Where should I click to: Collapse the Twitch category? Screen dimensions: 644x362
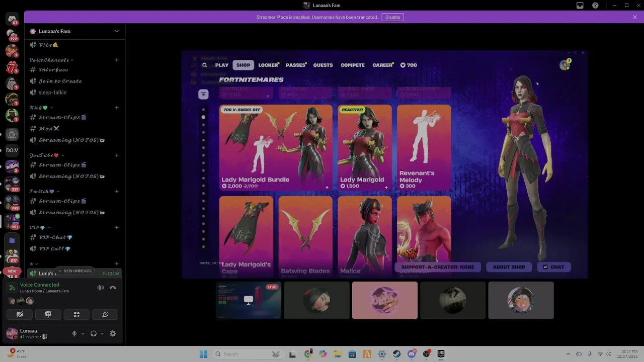tap(44, 192)
